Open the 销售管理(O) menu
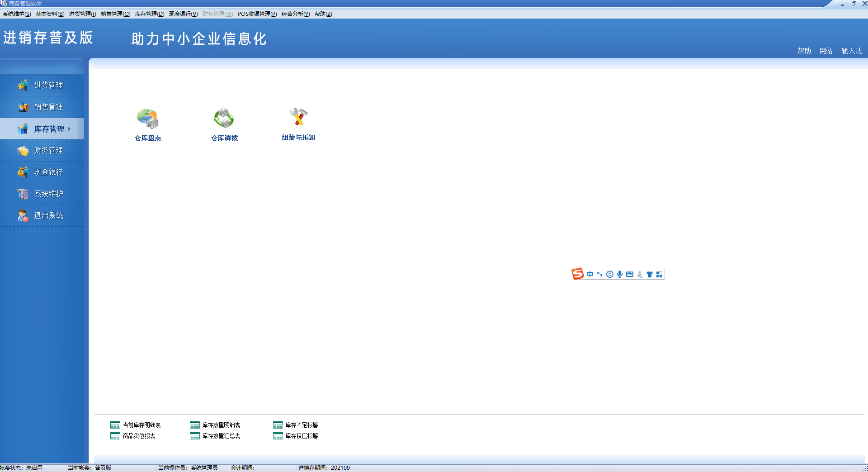This screenshot has width=868, height=472. coord(115,14)
